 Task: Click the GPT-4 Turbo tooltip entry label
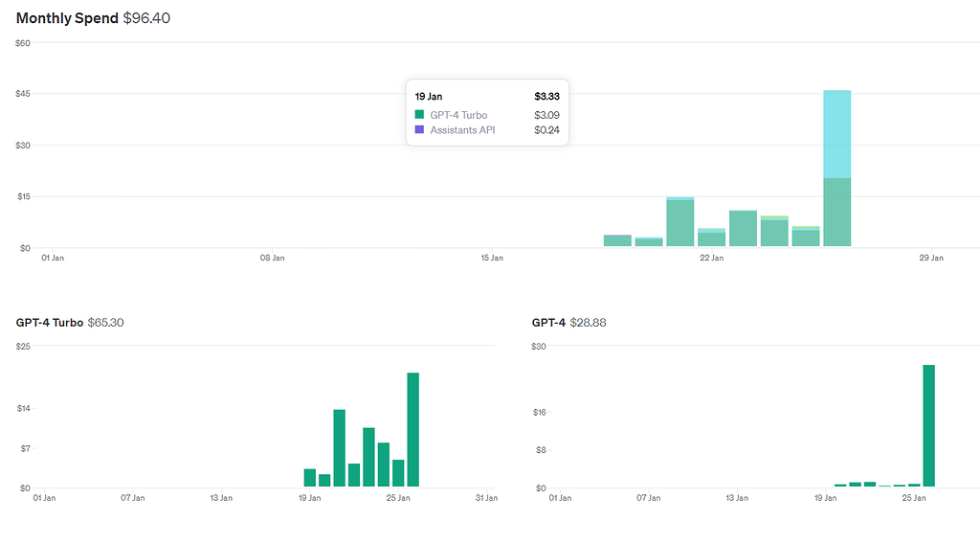pos(458,115)
